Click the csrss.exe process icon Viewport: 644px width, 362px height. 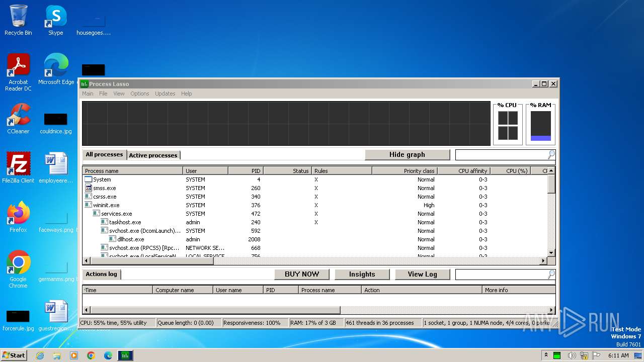[89, 197]
